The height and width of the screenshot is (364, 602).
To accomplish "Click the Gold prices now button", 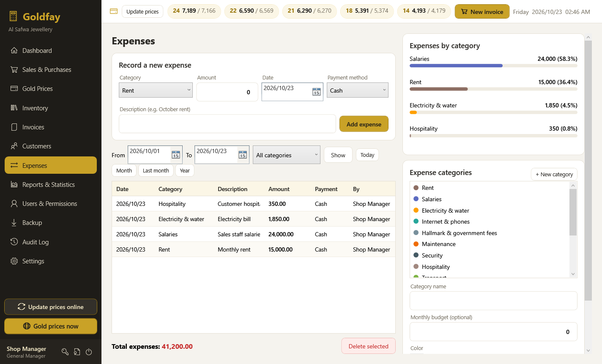I will coord(51,326).
